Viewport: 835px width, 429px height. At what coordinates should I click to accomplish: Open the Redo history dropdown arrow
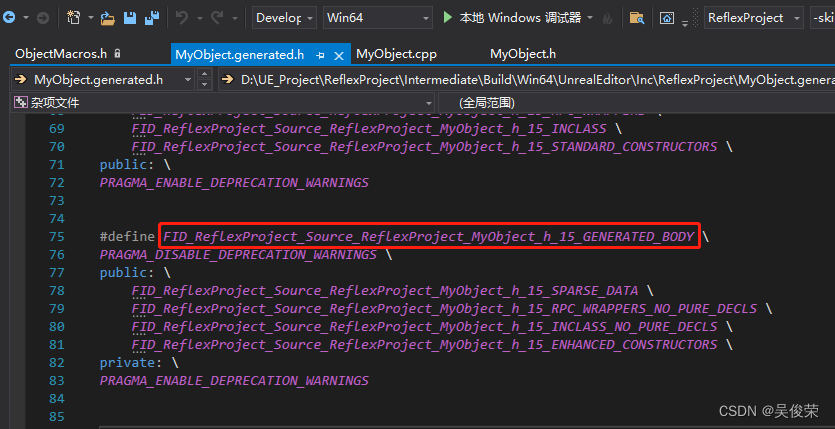tap(235, 18)
